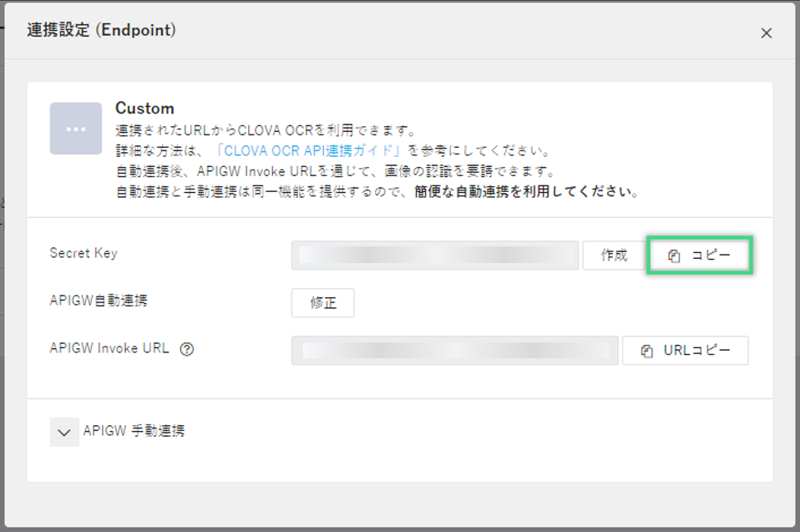Image resolution: width=800 pixels, height=532 pixels.
Task: Click the APIGW自動連携 label
Action: point(99,301)
